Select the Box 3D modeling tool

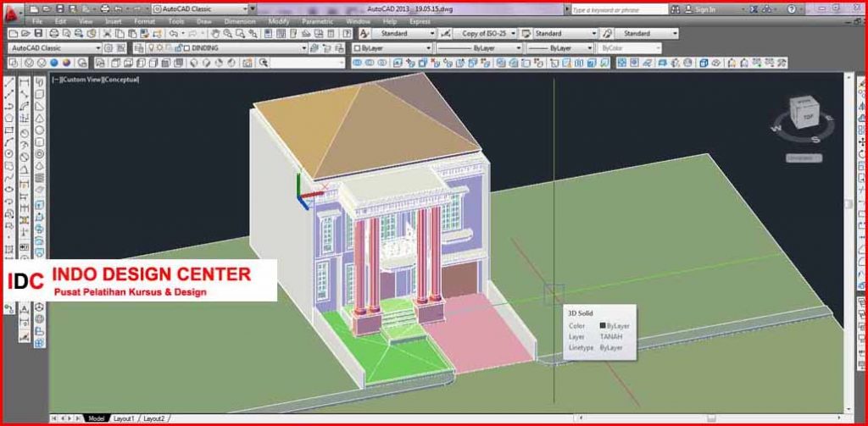click(x=39, y=94)
